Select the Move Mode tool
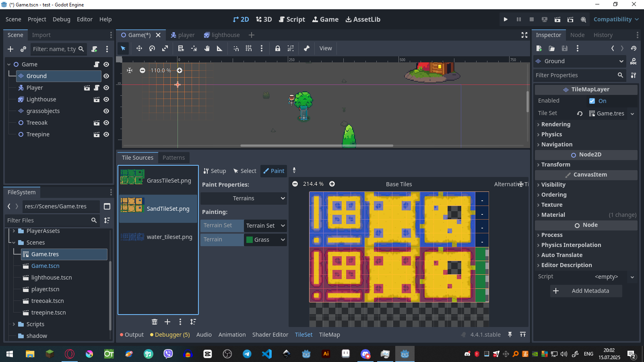This screenshot has width=644, height=362. coord(139,48)
